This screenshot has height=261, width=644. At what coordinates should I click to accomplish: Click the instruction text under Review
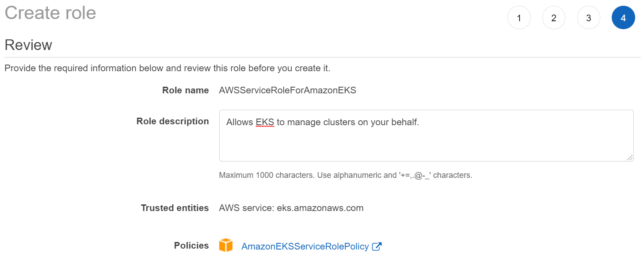pyautogui.click(x=167, y=69)
